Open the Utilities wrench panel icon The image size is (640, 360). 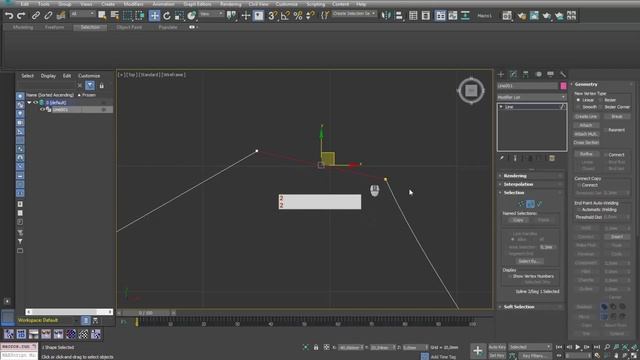pos(563,74)
